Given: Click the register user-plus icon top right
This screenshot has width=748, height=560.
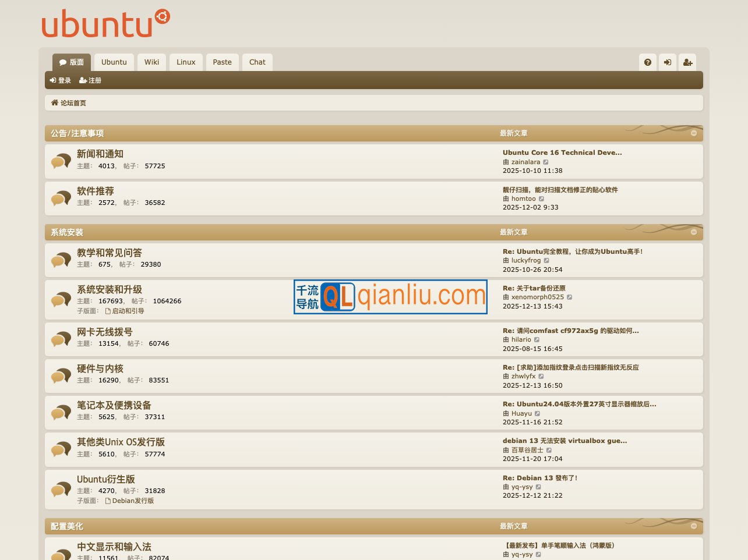Looking at the screenshot, I should (688, 62).
